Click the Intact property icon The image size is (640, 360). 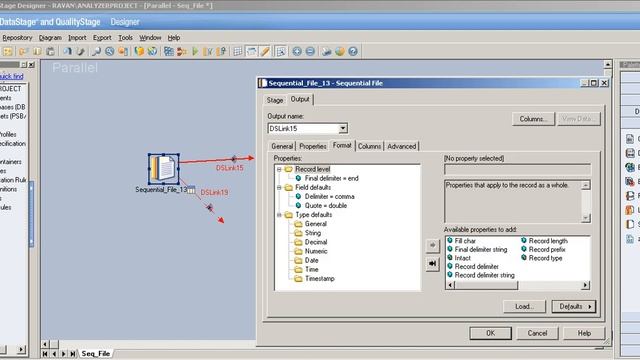tap(450, 258)
